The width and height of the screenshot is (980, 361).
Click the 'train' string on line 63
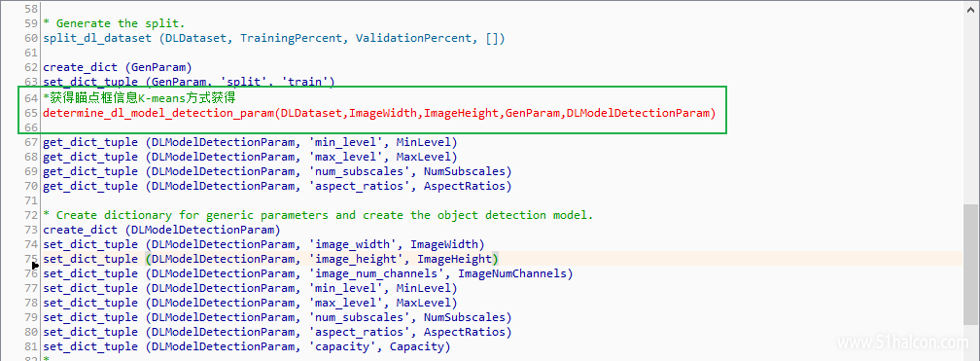click(x=308, y=82)
